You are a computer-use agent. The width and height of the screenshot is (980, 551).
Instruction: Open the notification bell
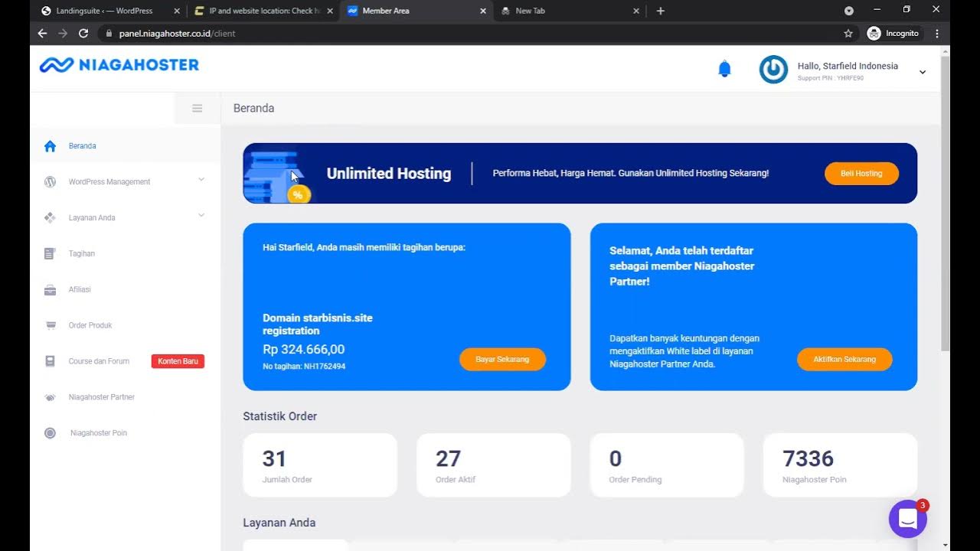tap(724, 69)
